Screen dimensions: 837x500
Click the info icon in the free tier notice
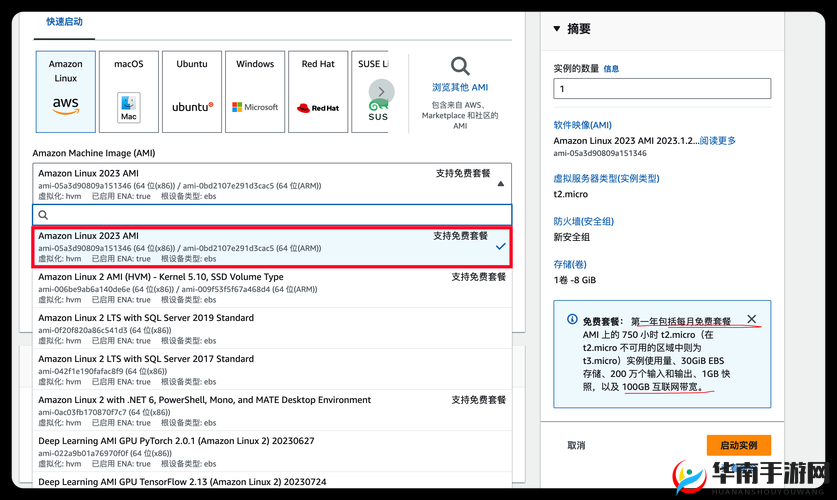[x=572, y=319]
